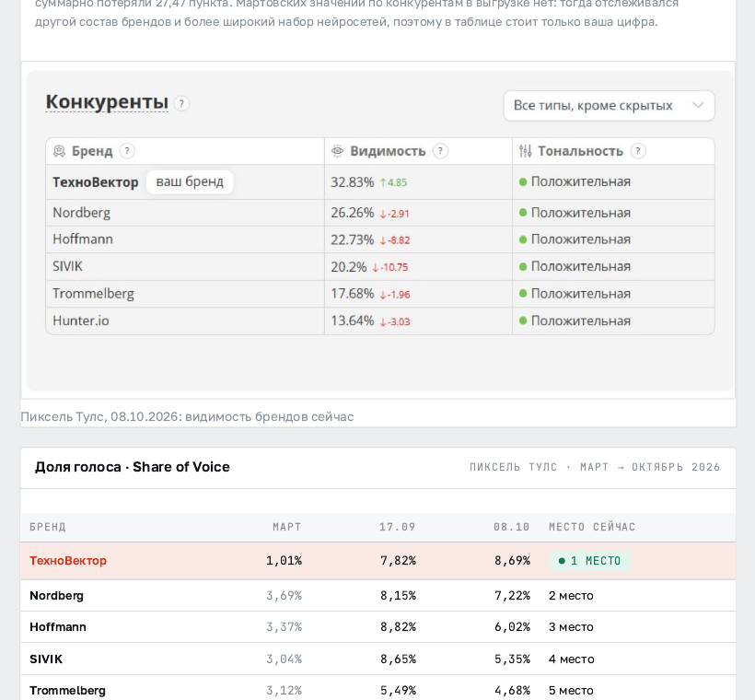Image resolution: width=755 pixels, height=700 pixels.
Task: Click the 7,22% value for Nordberg
Action: 512,595
